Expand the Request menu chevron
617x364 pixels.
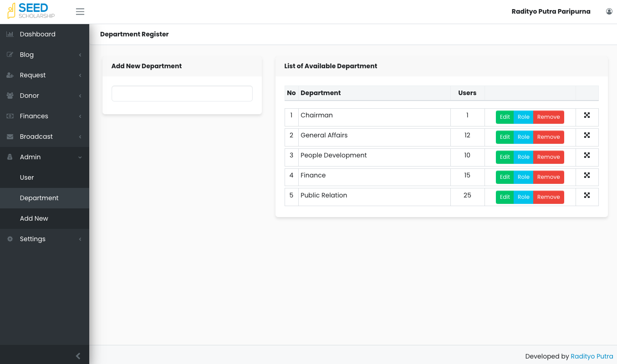click(x=80, y=76)
